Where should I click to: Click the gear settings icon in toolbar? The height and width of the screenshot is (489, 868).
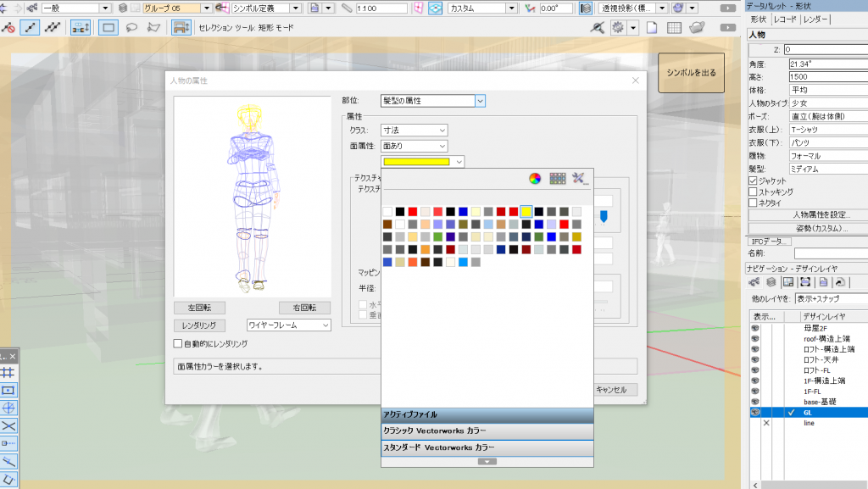[619, 27]
